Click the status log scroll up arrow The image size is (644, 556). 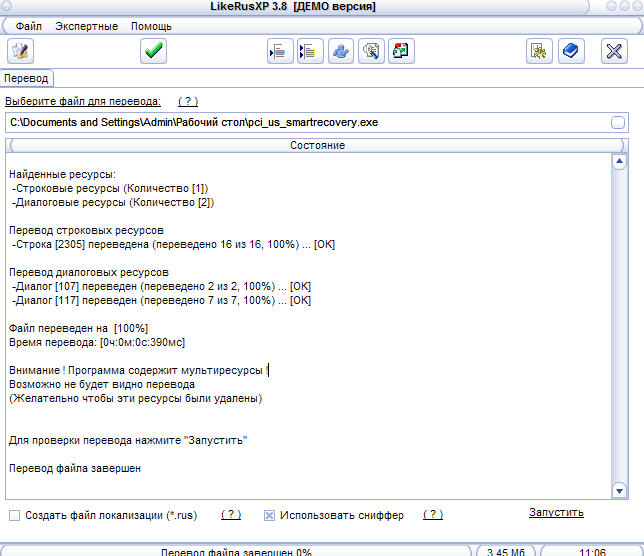619,162
